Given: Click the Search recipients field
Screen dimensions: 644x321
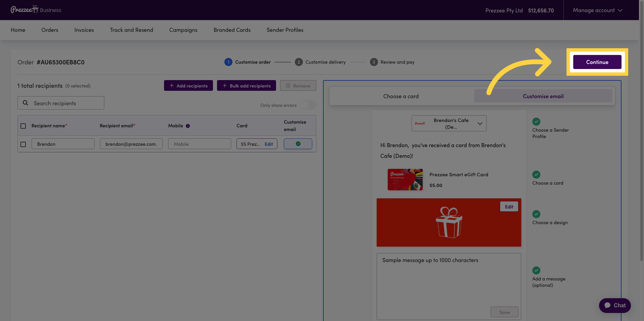Looking at the screenshot, I should click(x=61, y=103).
